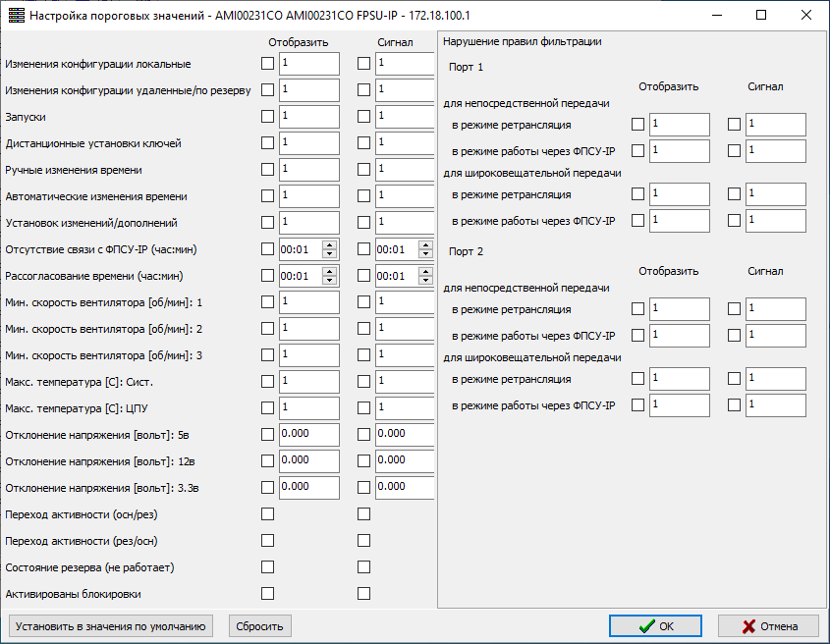The height and width of the screenshot is (644, 830).
Task: Tick Порт 2 broadcast через ФПСУ-IP Сигнал checkbox
Action: coord(735,404)
